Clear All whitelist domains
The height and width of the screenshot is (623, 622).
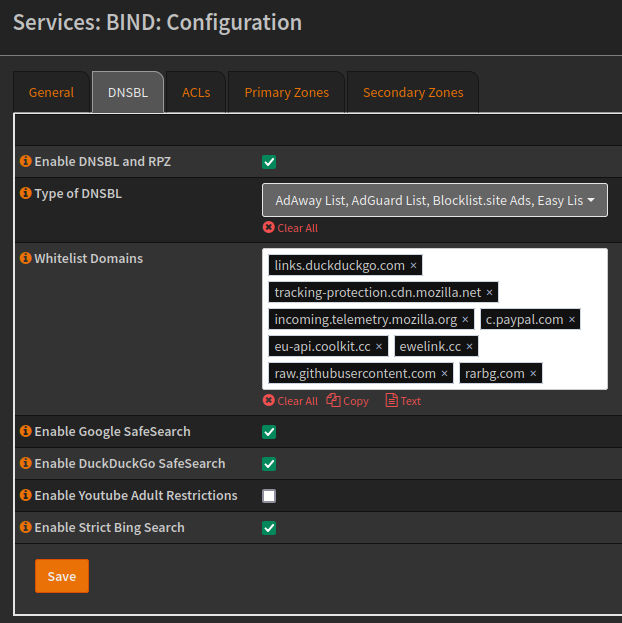(x=291, y=400)
